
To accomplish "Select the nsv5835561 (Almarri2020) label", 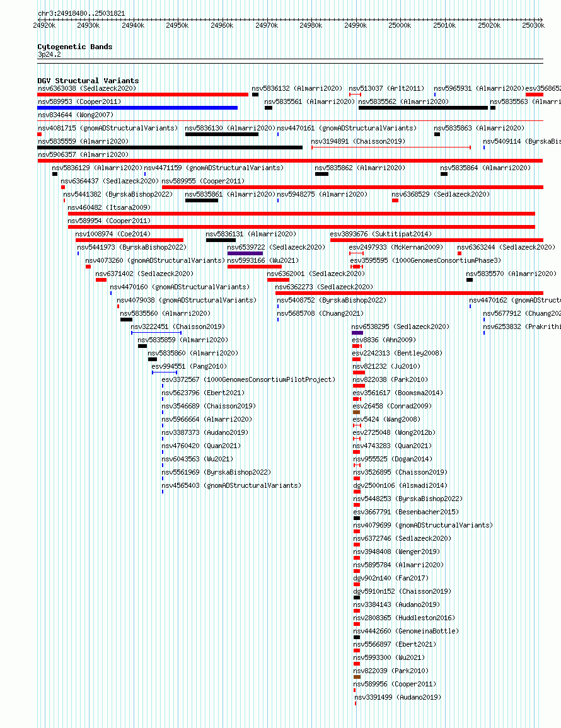I will pyautogui.click(x=309, y=101).
